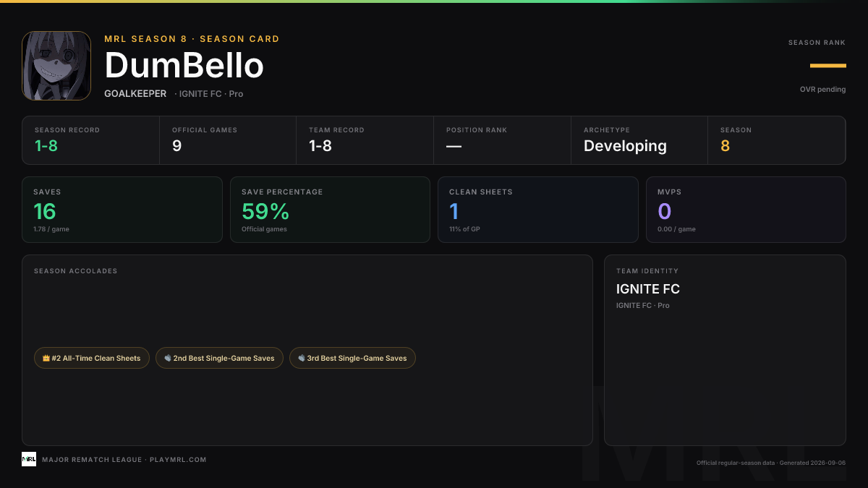This screenshot has width=868, height=488.
Task: Click the ARCHETYPE label
Action: pyautogui.click(x=607, y=130)
